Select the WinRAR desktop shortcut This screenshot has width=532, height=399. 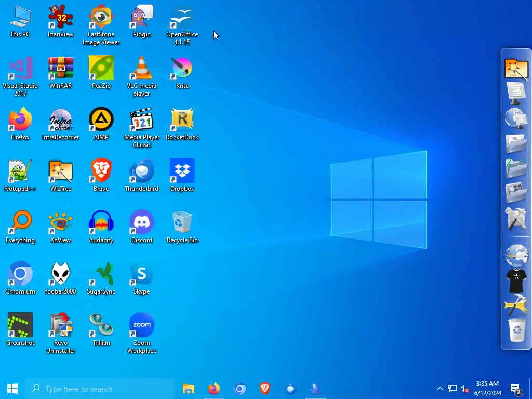(x=60, y=73)
